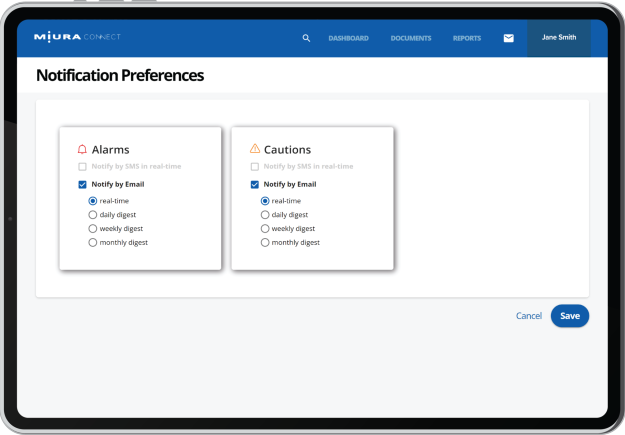Image resolution: width=625 pixels, height=435 pixels.
Task: Choose monthly digest for Cautions
Action: [265, 243]
